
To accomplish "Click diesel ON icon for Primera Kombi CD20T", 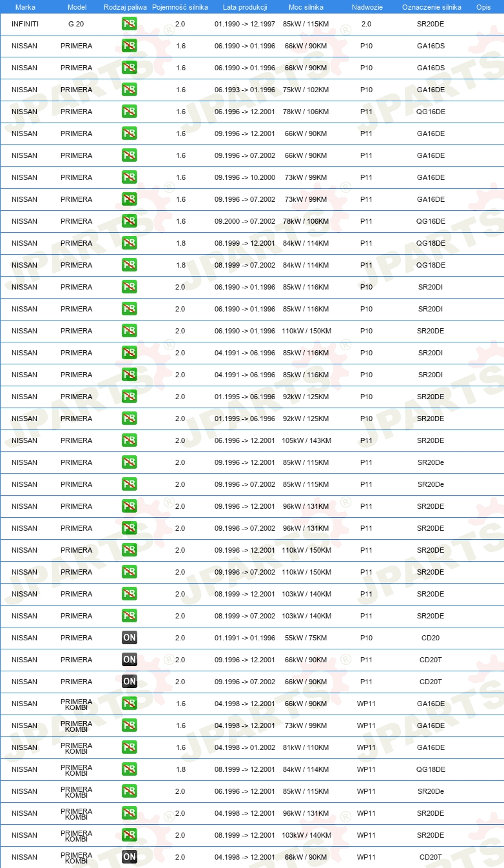I will point(129,857).
